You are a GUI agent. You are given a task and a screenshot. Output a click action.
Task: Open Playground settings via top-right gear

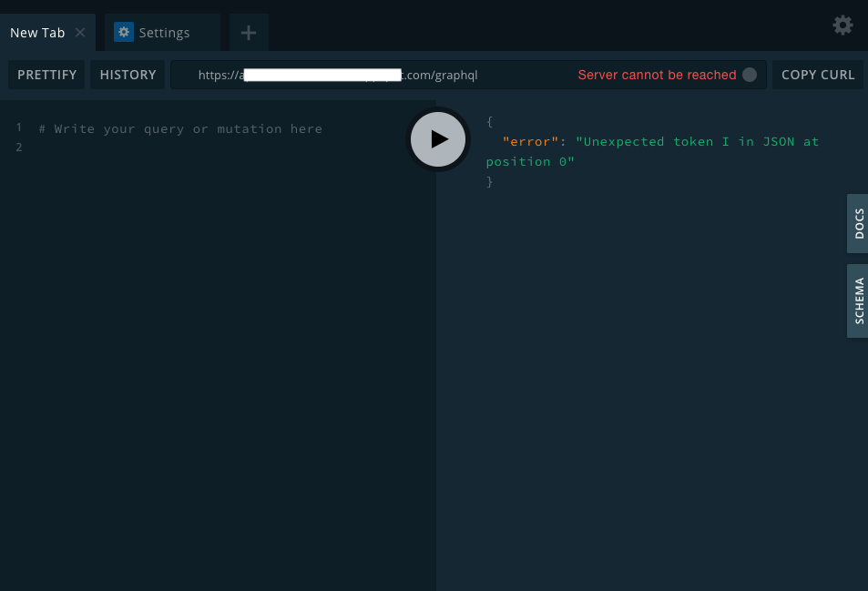(842, 25)
